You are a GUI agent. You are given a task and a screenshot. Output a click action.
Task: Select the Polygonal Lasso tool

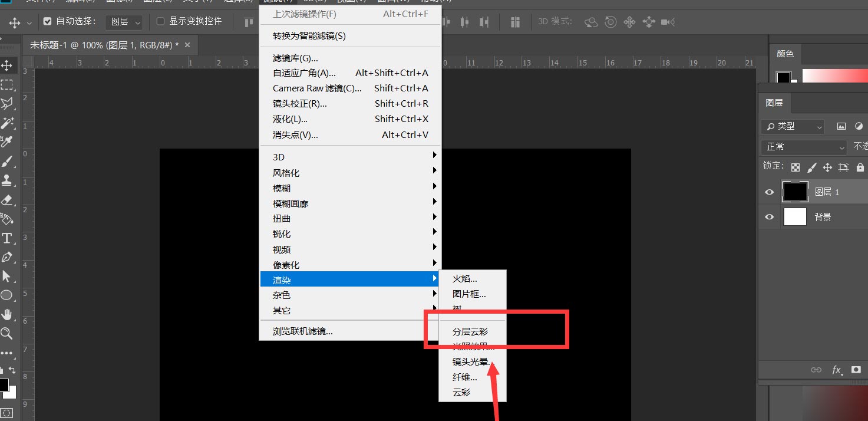coord(7,104)
